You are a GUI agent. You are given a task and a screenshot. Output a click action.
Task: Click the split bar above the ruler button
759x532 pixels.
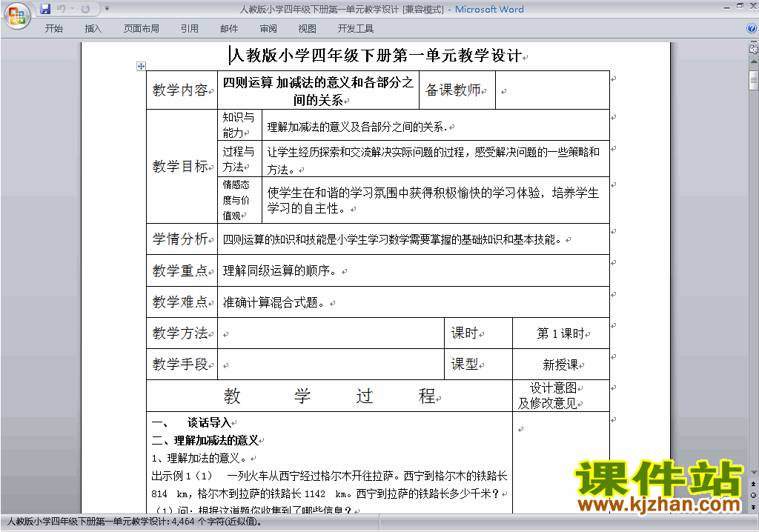(754, 42)
